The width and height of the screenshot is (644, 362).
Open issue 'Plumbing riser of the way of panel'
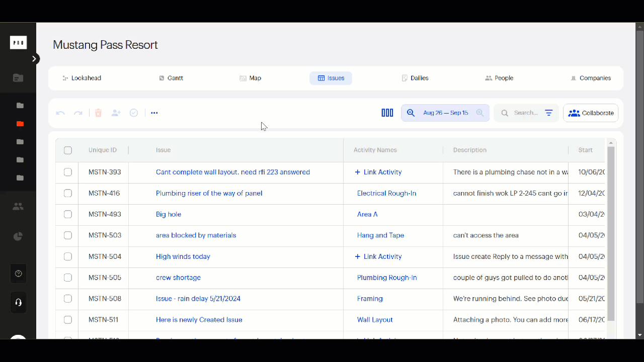(x=209, y=193)
